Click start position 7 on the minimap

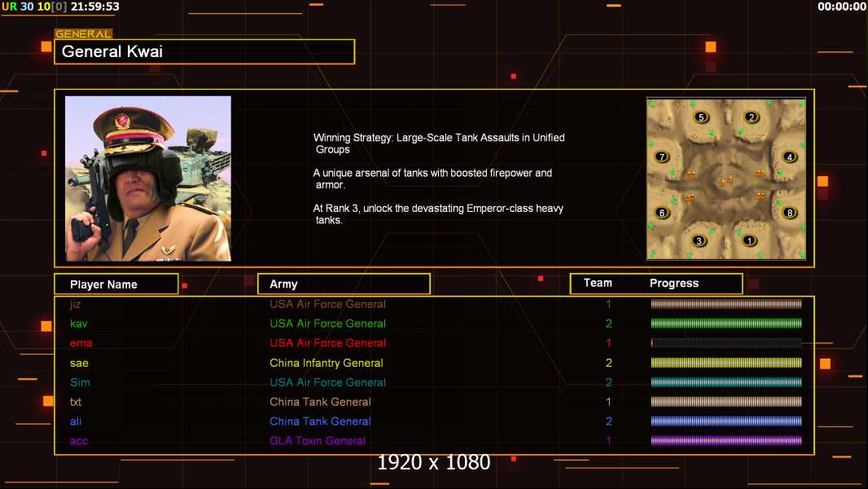pyautogui.click(x=661, y=156)
